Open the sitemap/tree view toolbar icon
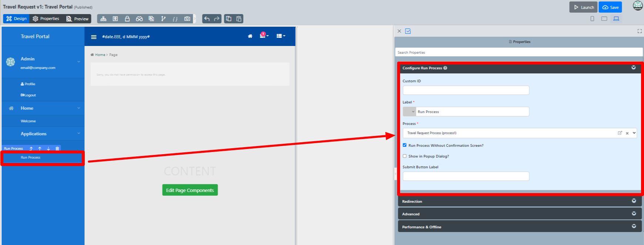Screen dimensions: 644x245 [103, 19]
